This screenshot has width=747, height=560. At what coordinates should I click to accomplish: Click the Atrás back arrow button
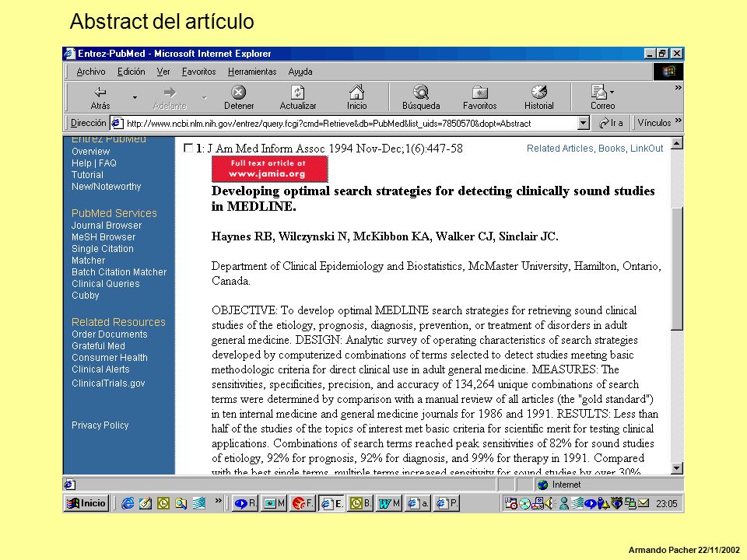pos(100,98)
